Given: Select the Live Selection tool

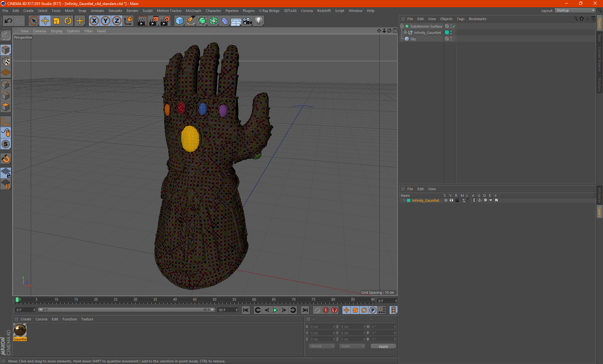Looking at the screenshot, I should pyautogui.click(x=34, y=21).
